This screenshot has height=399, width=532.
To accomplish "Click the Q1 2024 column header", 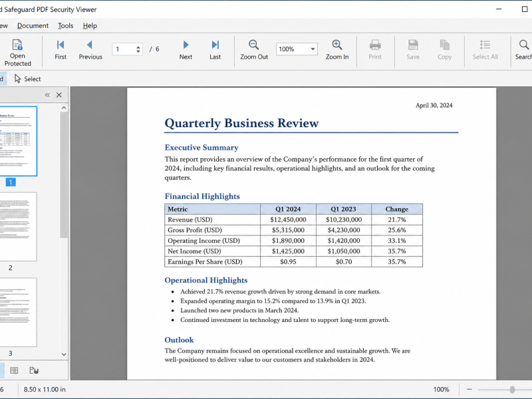I will pos(288,209).
